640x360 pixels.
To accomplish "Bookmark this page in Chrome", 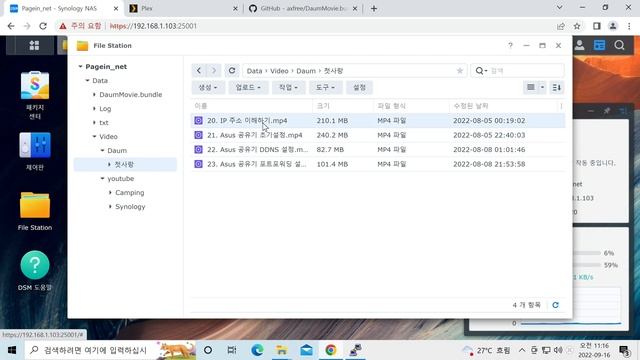I will 577,26.
